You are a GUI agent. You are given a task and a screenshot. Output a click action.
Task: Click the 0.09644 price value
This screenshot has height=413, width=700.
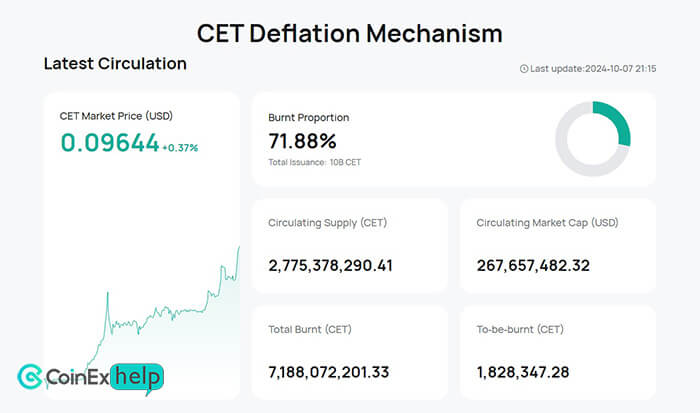pos(109,143)
